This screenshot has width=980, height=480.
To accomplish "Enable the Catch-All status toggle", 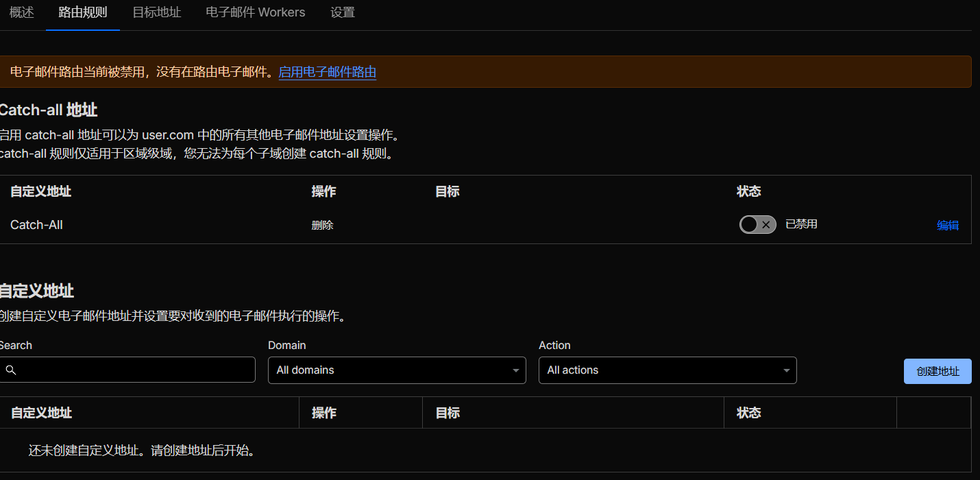I will pos(757,224).
